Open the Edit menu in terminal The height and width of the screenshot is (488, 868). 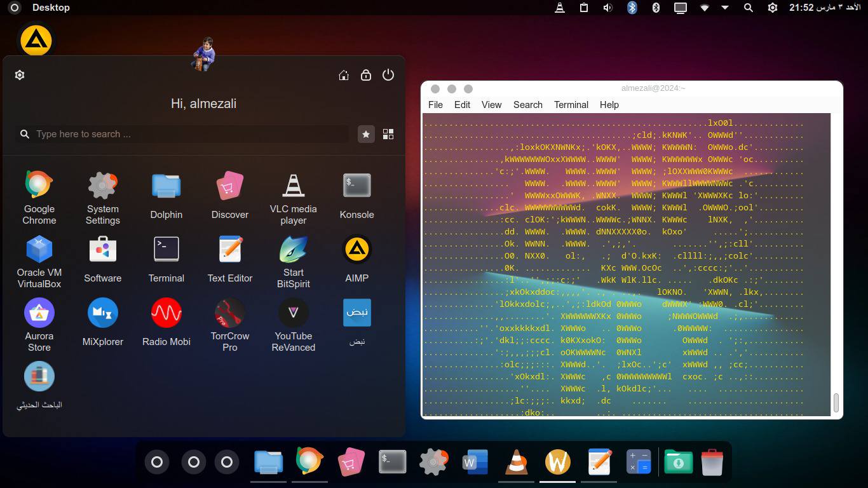pos(463,105)
